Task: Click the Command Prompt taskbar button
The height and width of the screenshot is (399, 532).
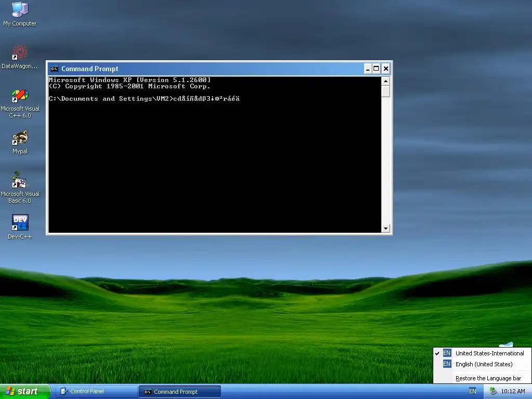Action: coord(180,392)
